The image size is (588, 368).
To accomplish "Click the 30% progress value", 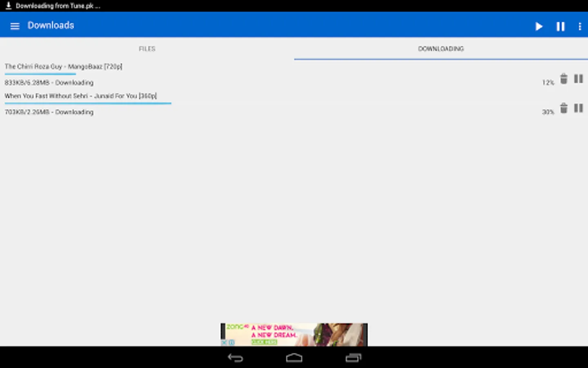I will click(548, 112).
